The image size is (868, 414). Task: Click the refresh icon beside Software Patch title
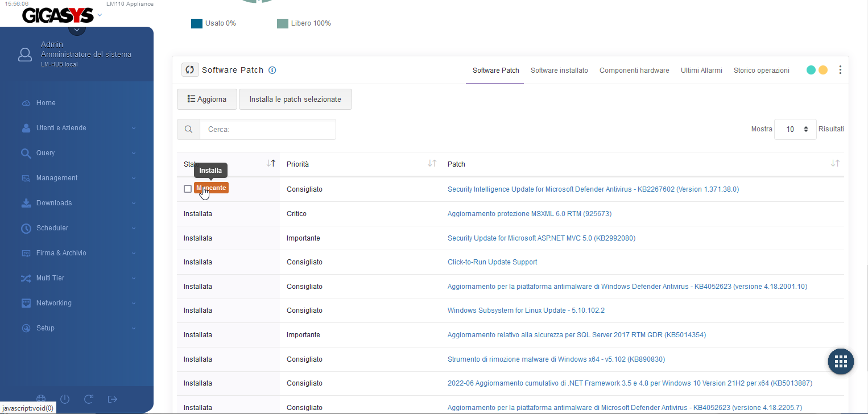coord(190,70)
